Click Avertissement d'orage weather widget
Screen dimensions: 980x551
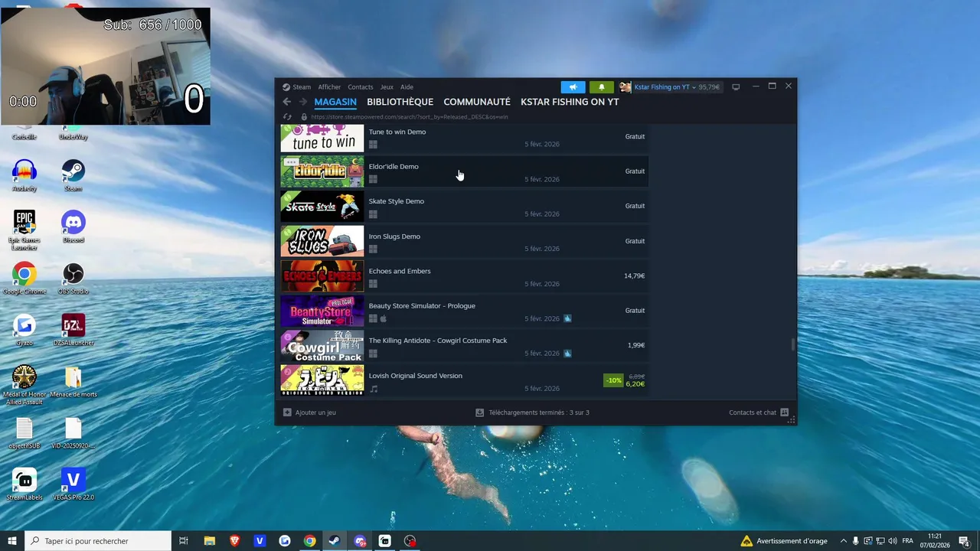pyautogui.click(x=784, y=541)
